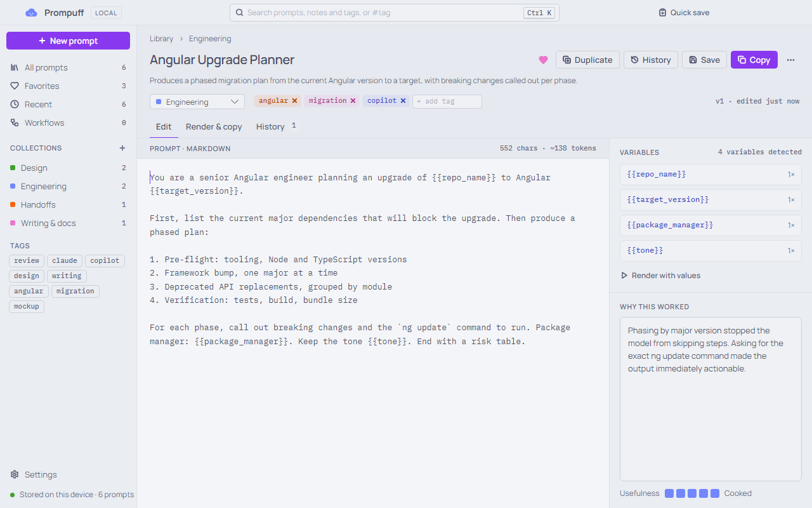The height and width of the screenshot is (508, 812).
Task: Click the History button in header
Action: pos(651,60)
